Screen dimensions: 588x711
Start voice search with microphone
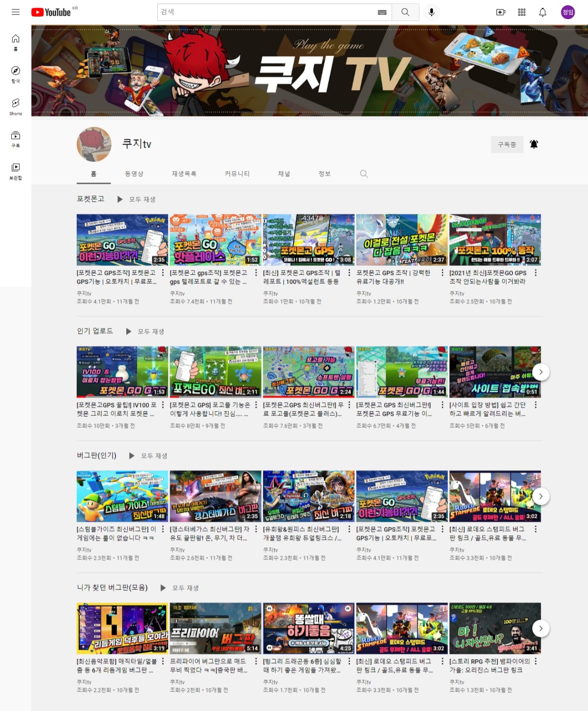(431, 12)
